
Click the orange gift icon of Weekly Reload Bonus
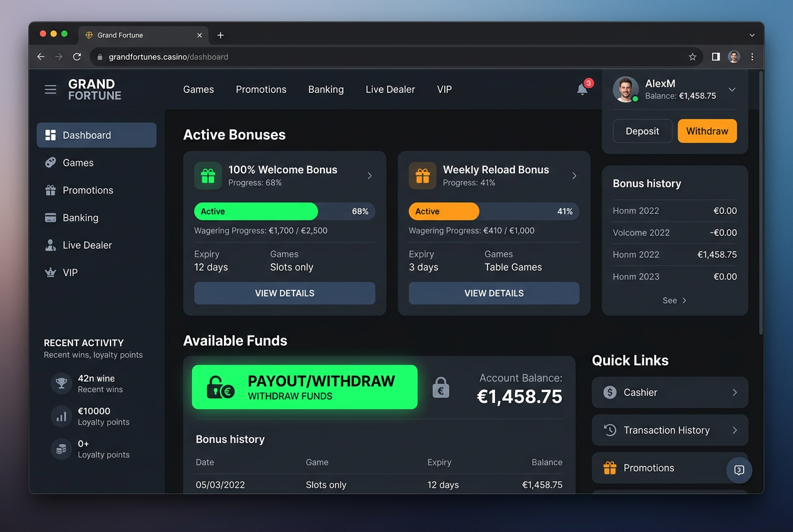click(x=422, y=176)
